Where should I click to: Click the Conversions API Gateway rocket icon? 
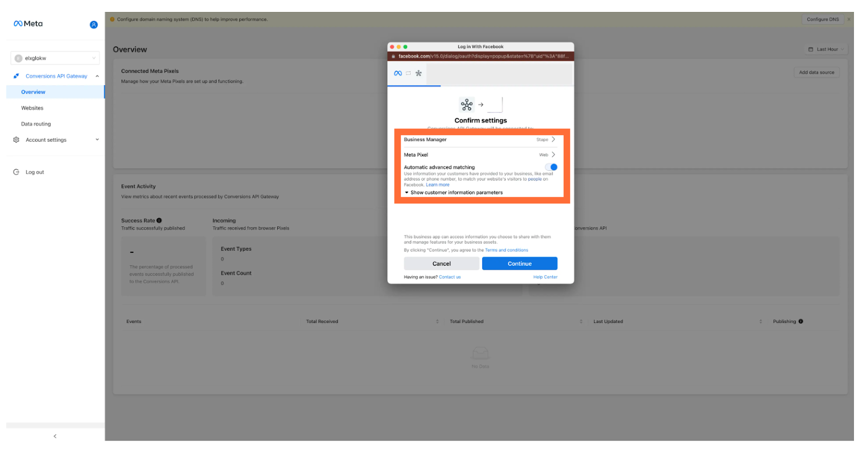coord(16,76)
